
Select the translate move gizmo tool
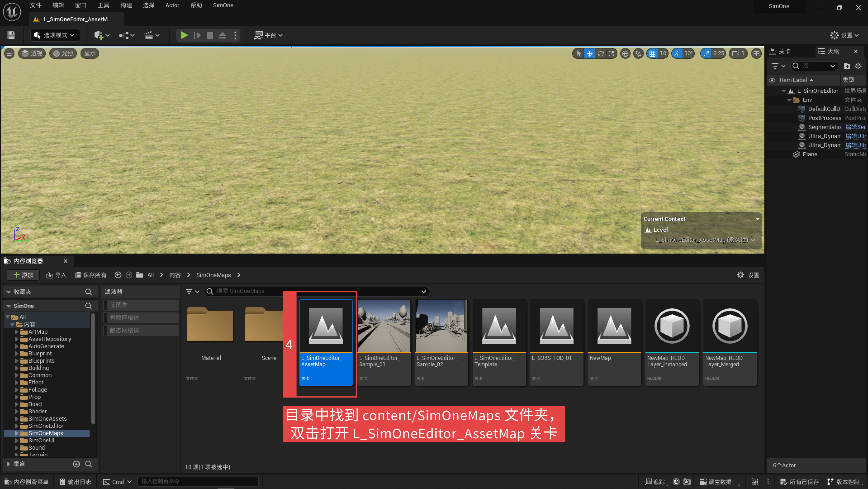click(589, 53)
